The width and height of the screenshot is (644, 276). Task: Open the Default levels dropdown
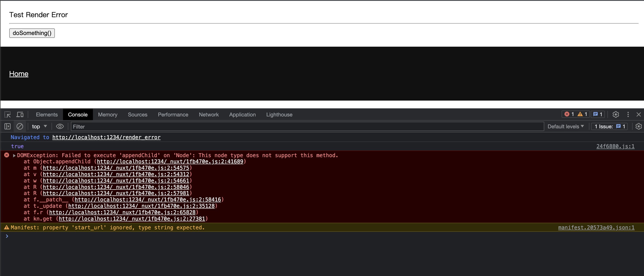click(566, 126)
